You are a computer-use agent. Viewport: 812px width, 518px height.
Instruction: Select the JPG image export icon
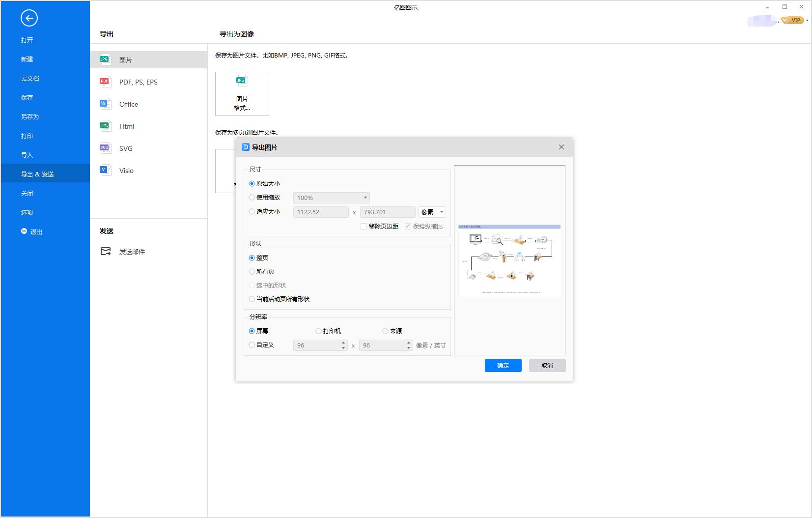pyautogui.click(x=105, y=59)
